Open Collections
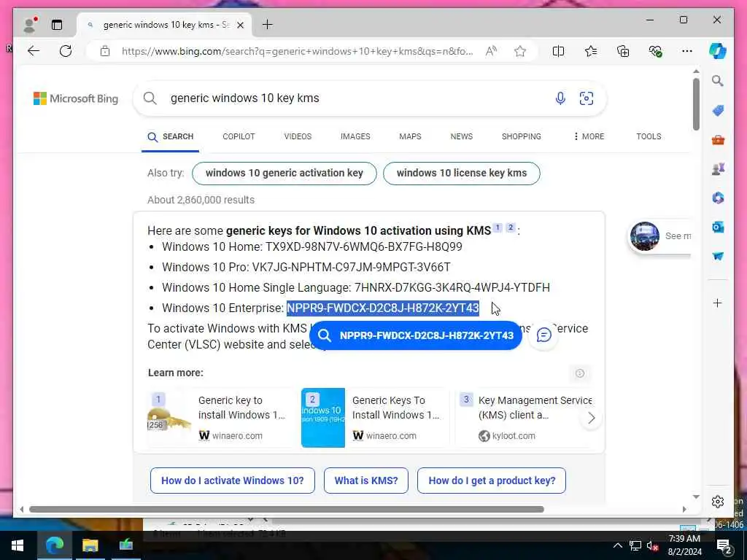Viewport: 747px width, 560px height. [x=623, y=51]
